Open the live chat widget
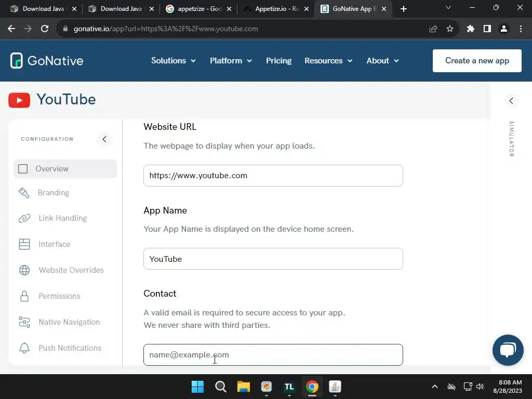 tap(508, 350)
